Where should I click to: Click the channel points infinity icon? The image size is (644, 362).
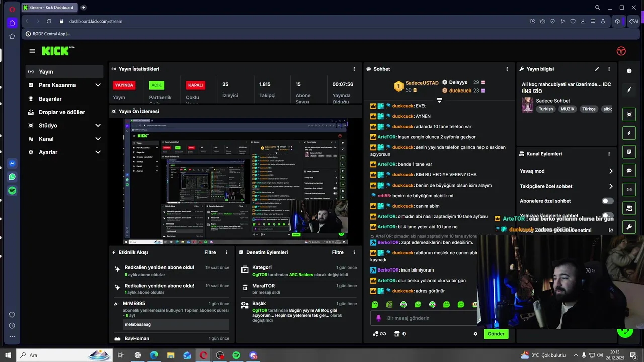tap(379, 334)
